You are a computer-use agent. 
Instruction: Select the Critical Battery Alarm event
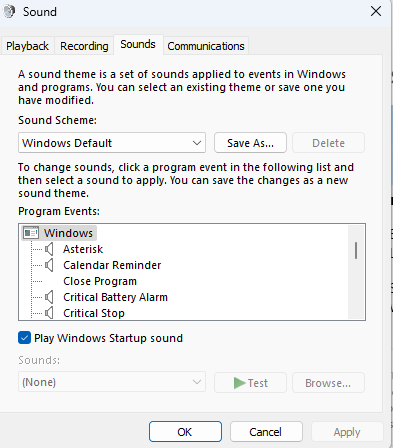point(115,297)
